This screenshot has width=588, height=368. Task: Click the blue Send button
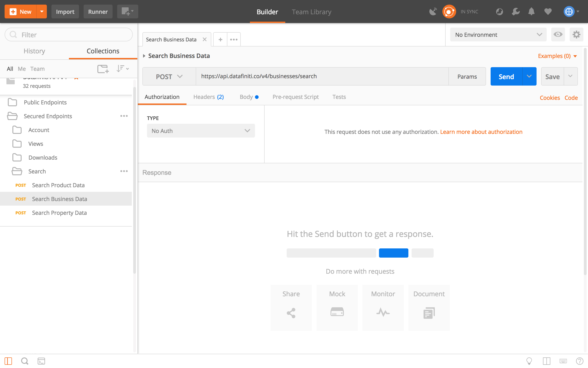pos(506,76)
